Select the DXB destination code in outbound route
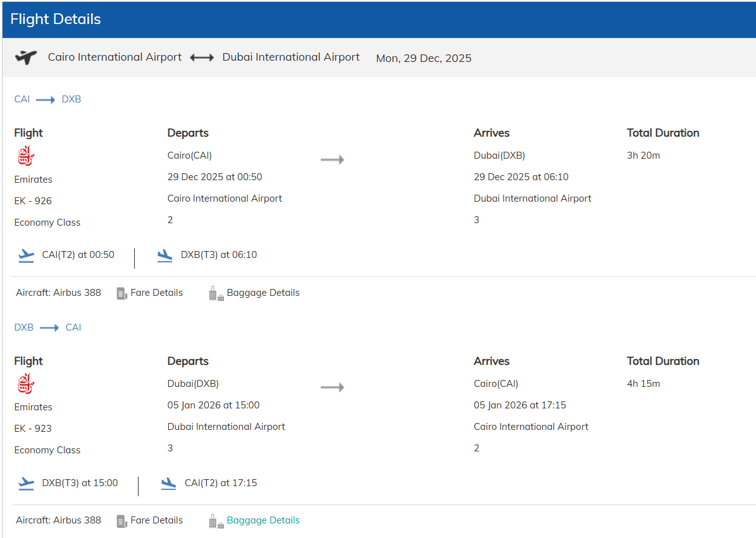Viewport: 756px width, 538px height. (71, 99)
